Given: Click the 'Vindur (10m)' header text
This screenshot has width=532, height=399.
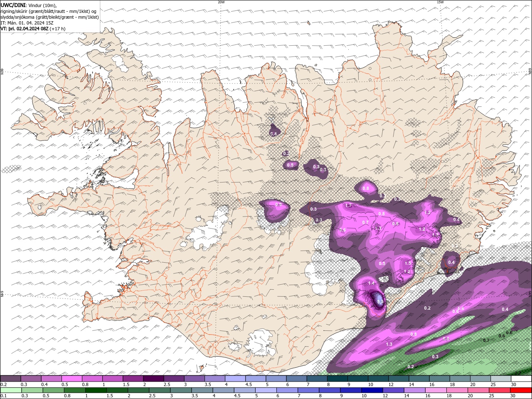Looking at the screenshot, I should pos(42,5).
